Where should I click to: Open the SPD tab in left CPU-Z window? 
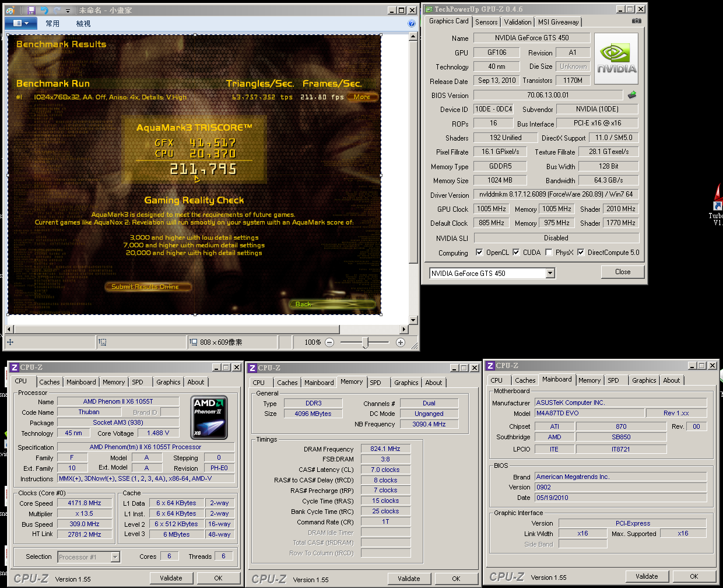click(138, 382)
